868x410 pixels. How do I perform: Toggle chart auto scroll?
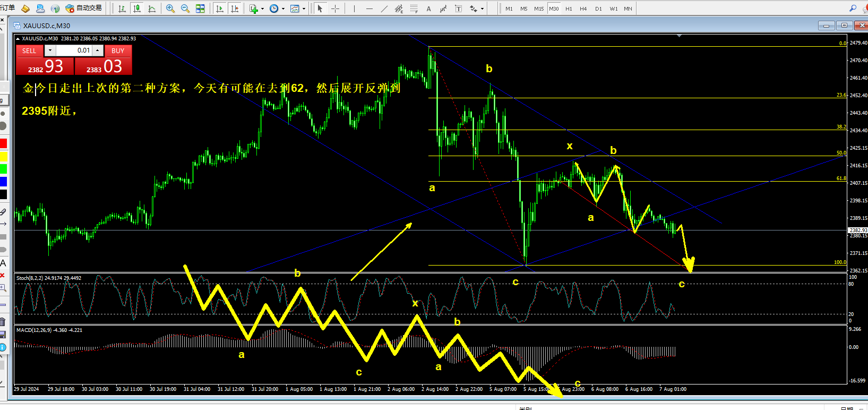(x=220, y=8)
